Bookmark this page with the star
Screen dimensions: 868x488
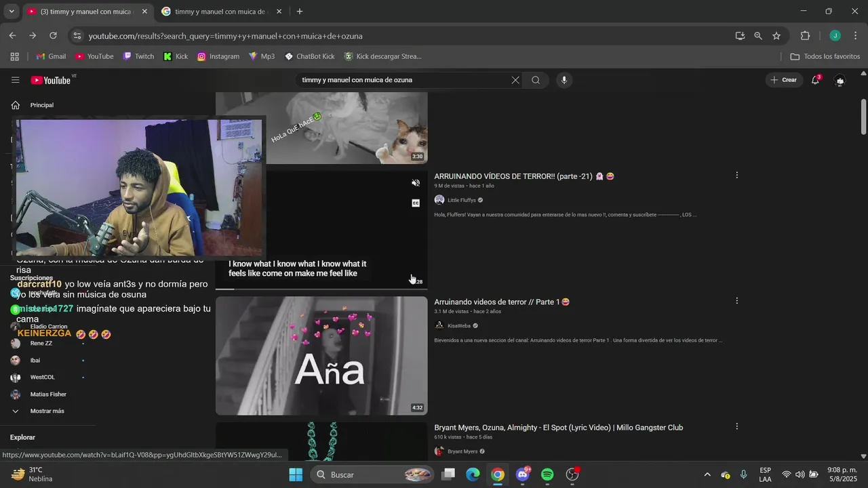[x=776, y=36]
